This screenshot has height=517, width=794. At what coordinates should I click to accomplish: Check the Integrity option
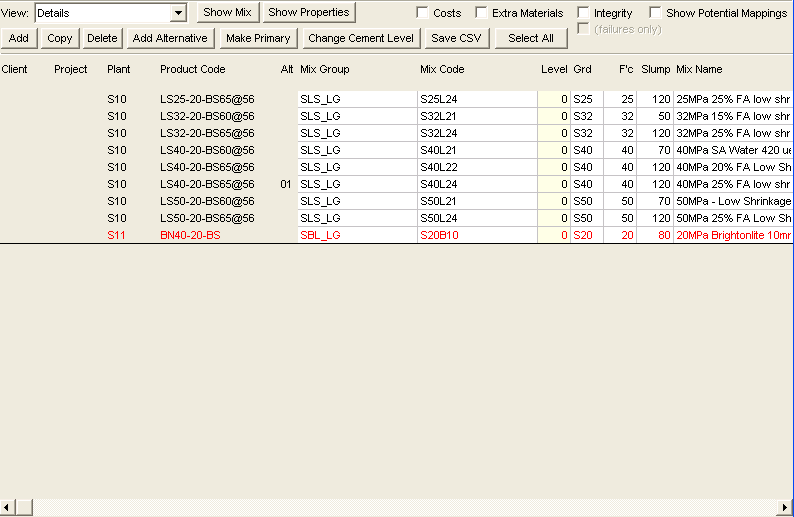click(x=584, y=13)
